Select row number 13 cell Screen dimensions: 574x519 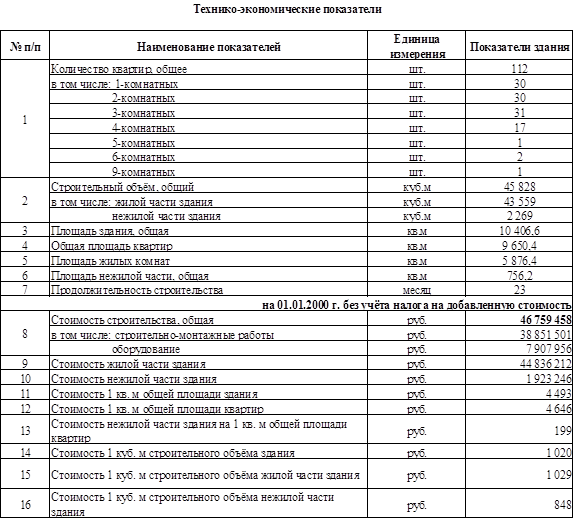[25, 430]
